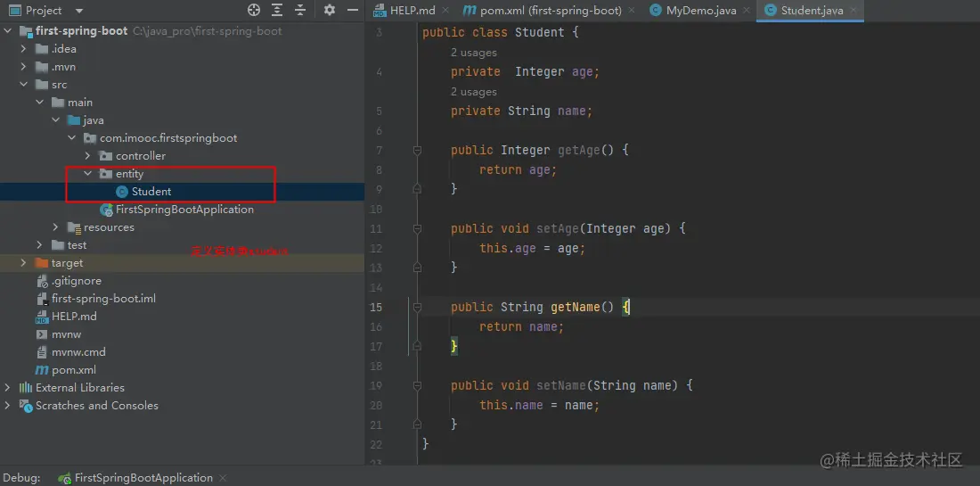Close the HELP.md tab

tap(446, 11)
